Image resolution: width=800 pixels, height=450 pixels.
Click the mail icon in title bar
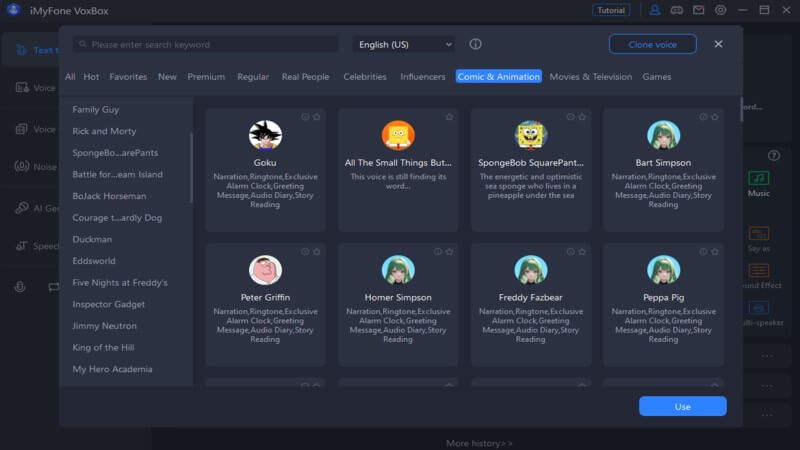point(699,10)
